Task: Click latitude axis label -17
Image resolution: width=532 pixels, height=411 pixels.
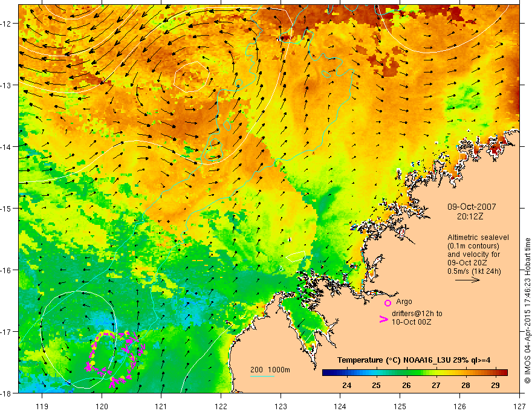Action: (x=7, y=332)
